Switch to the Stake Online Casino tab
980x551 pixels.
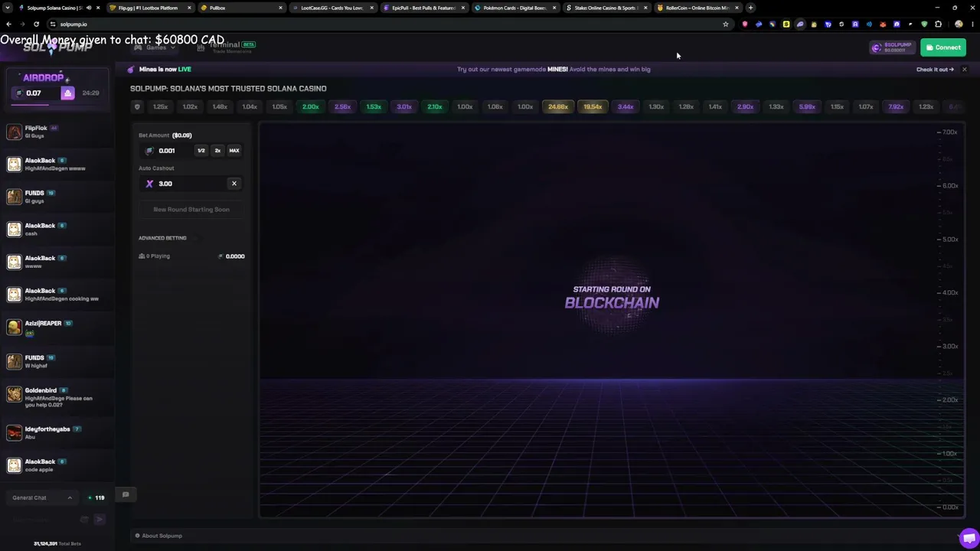pos(606,8)
